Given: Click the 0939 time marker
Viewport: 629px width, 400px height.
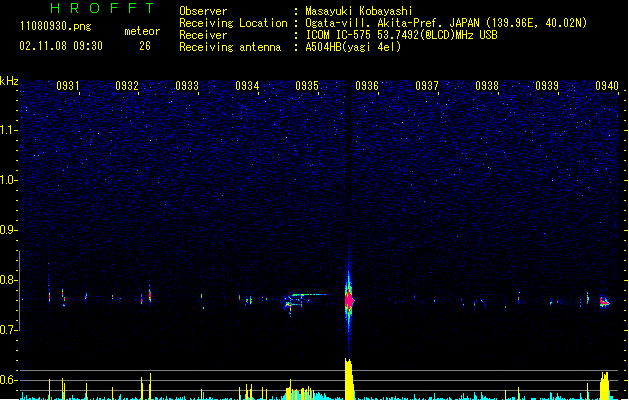Looking at the screenshot, I should (547, 86).
